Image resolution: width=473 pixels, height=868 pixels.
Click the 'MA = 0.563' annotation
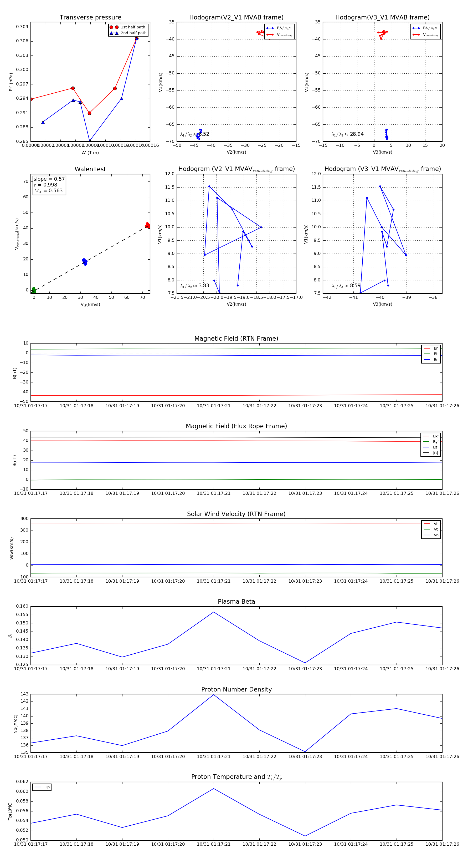pos(48,191)
